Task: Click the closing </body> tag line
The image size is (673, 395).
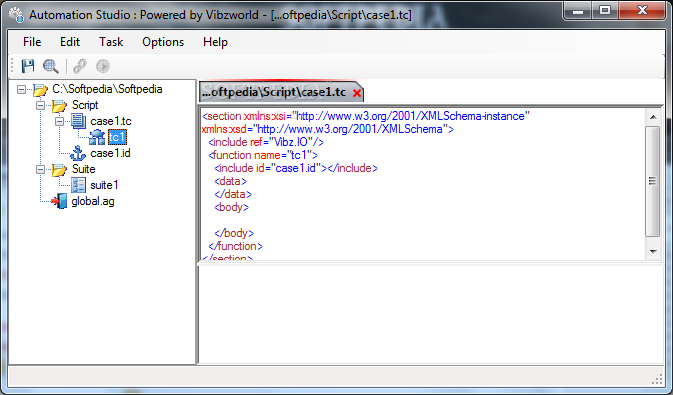Action: click(x=234, y=233)
